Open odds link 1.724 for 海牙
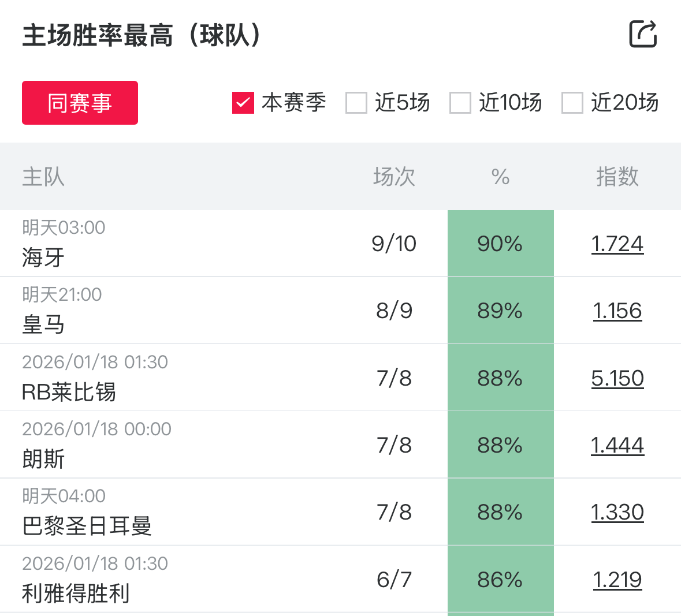Image resolution: width=681 pixels, height=616 pixels. pos(617,244)
